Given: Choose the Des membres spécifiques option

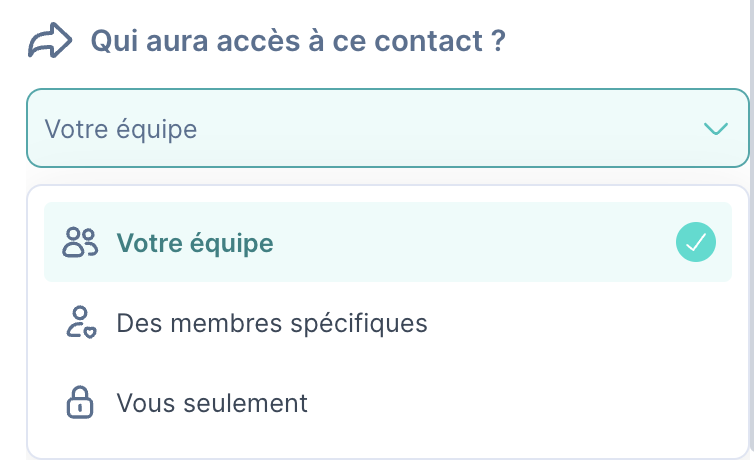Looking at the screenshot, I should (x=388, y=322).
